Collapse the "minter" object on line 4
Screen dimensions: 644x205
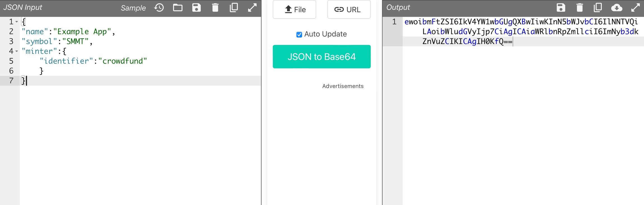tap(17, 51)
